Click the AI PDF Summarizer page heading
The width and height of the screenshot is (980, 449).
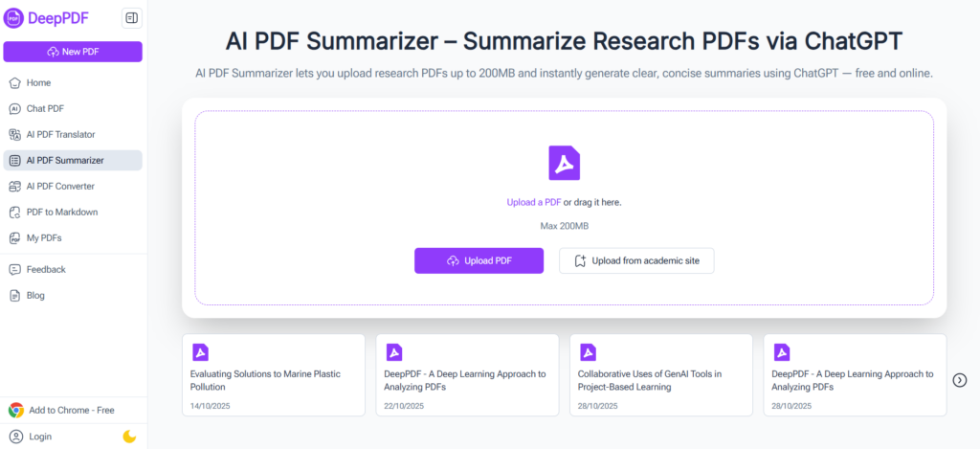(x=564, y=41)
